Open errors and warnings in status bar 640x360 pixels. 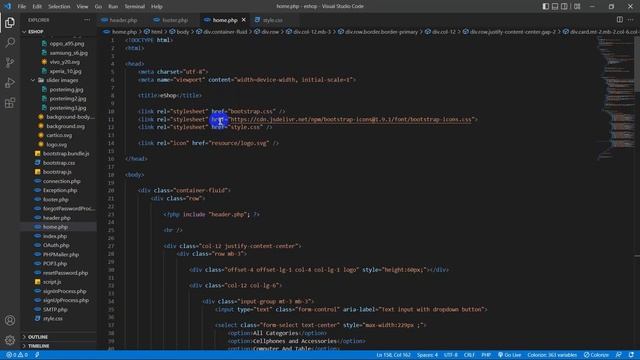(17, 355)
